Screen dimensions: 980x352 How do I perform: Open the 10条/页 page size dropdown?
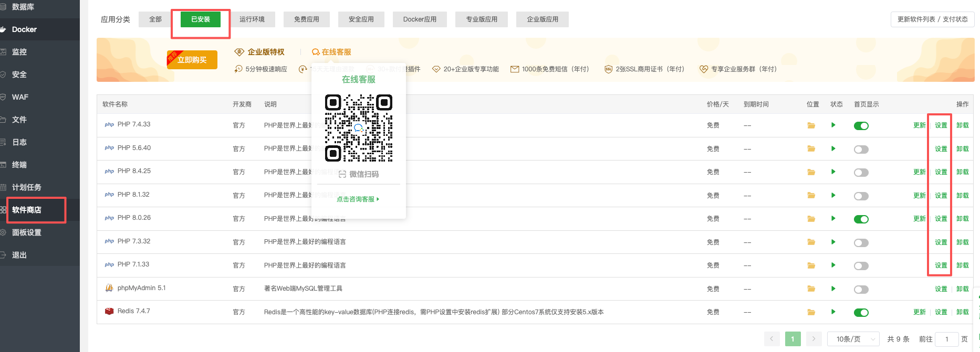click(x=853, y=339)
